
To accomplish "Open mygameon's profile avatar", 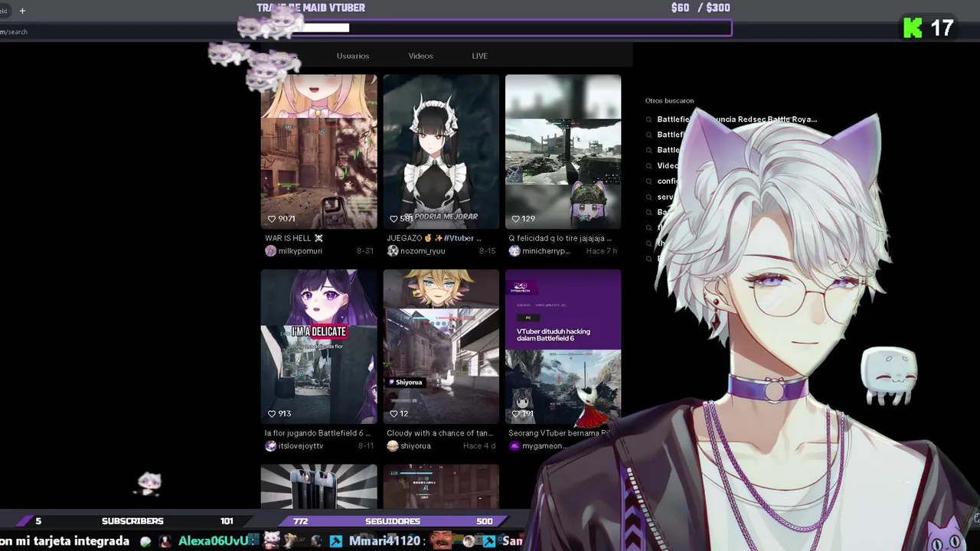I will (514, 446).
